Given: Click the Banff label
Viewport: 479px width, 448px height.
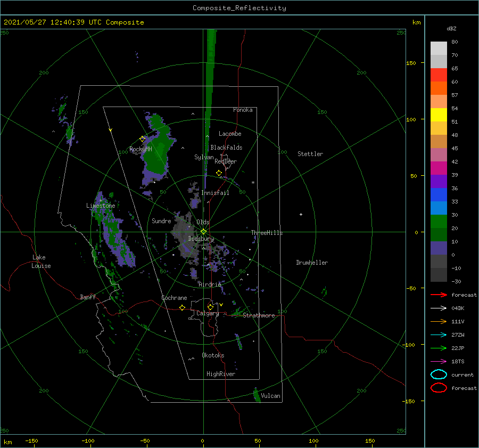Looking at the screenshot, I should [x=88, y=297].
